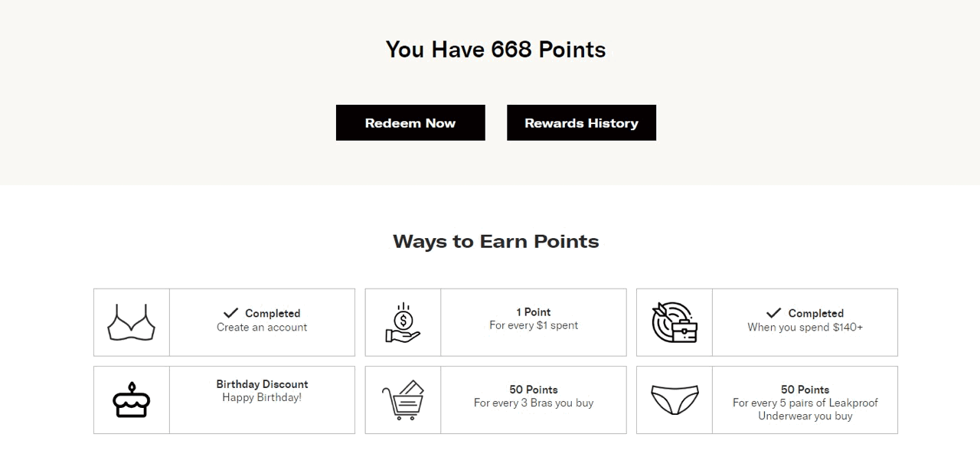Click the bra icon for account creation
The image size is (980, 473).
coord(131,322)
